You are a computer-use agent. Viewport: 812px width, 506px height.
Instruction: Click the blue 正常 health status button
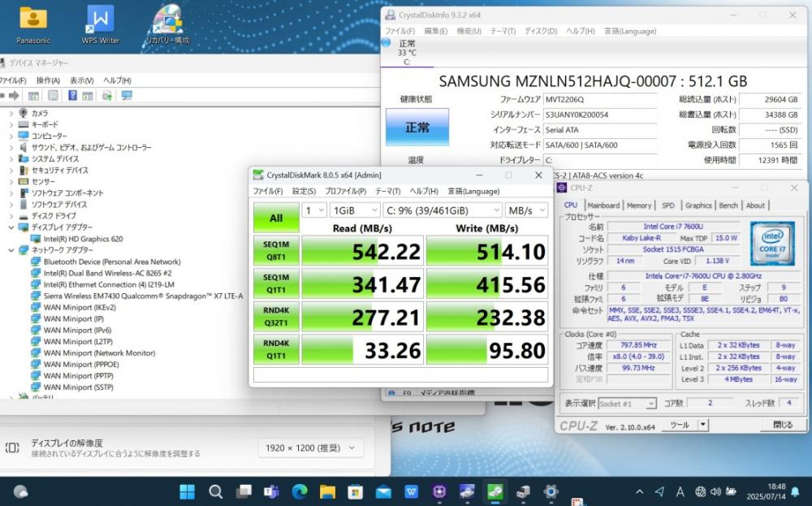(417, 128)
